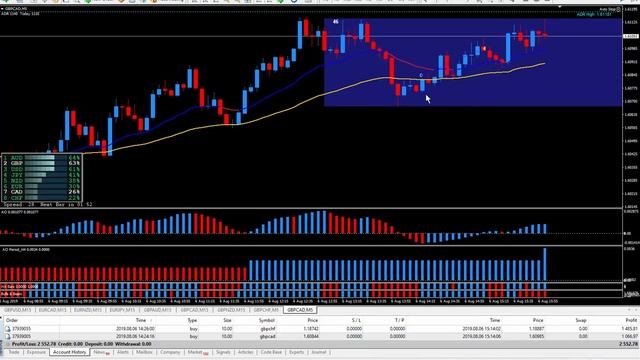Click the open price 1.18742 cell
This screenshot has height=360, width=640.
[310, 329]
